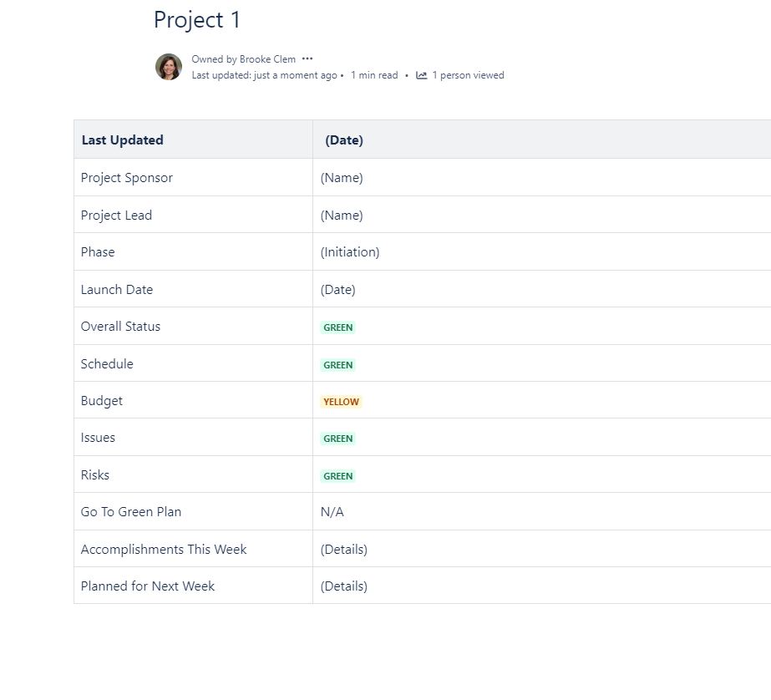
Task: Select the 'Launch Date' cell
Action: tap(193, 289)
